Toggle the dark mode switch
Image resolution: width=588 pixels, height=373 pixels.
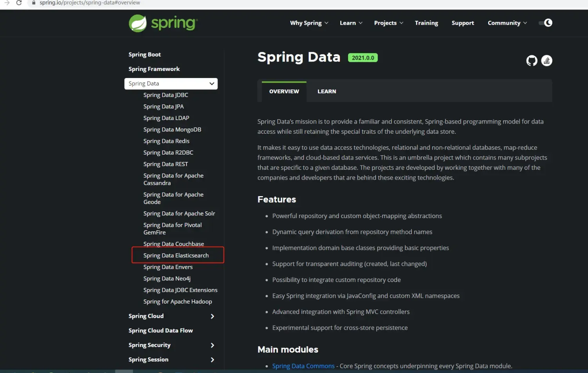point(545,23)
